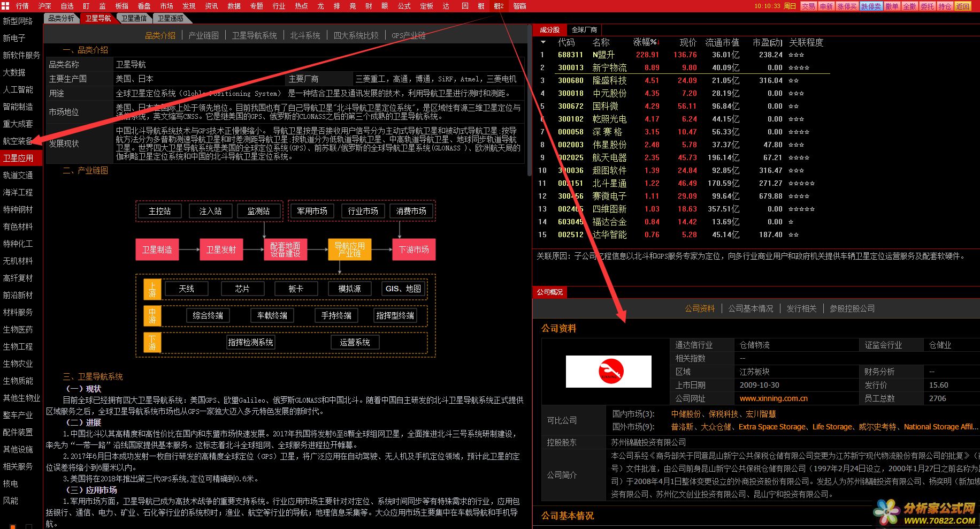980x529 pixels.
Task: Open the 热点 menu
Action: tap(302, 6)
